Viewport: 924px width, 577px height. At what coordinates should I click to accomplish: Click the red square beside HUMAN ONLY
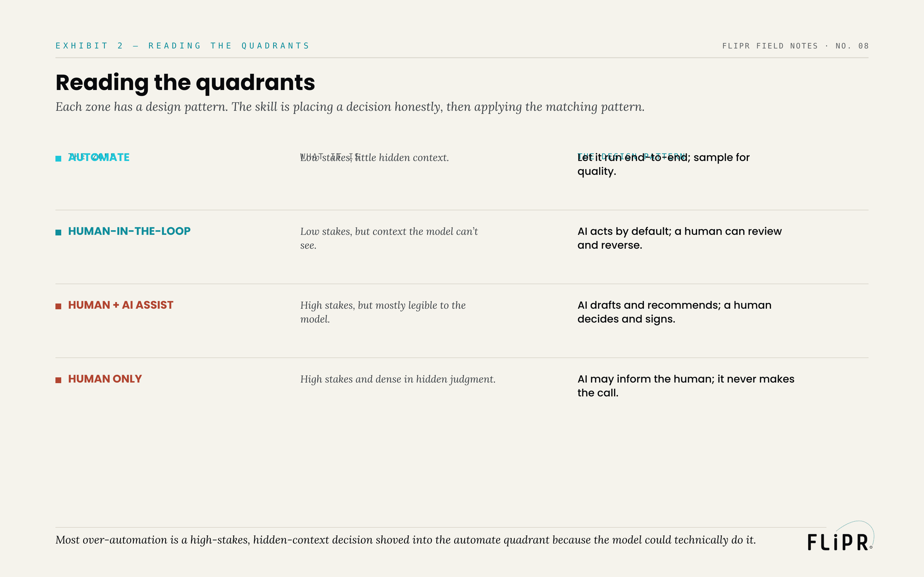pos(58,380)
